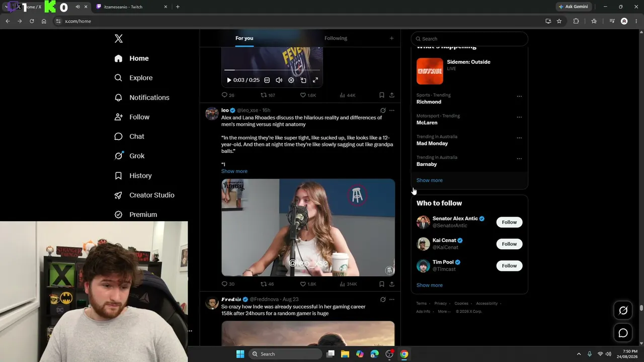Open History in the sidebar
This screenshot has height=362, width=644.
(x=133, y=175)
